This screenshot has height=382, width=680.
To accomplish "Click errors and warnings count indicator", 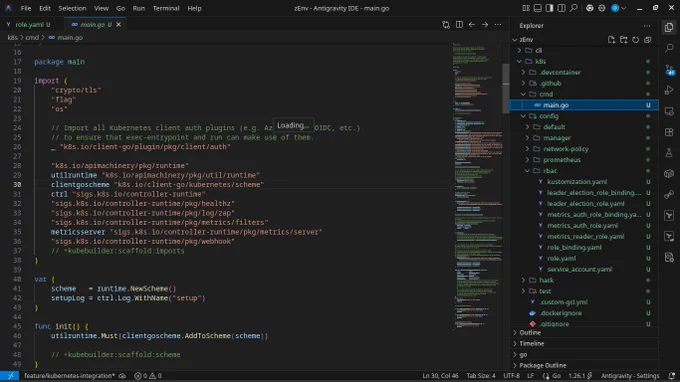I will pyautogui.click(x=148, y=376).
